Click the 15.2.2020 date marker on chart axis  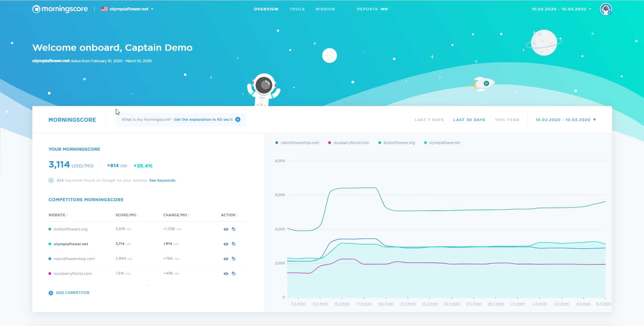click(342, 304)
